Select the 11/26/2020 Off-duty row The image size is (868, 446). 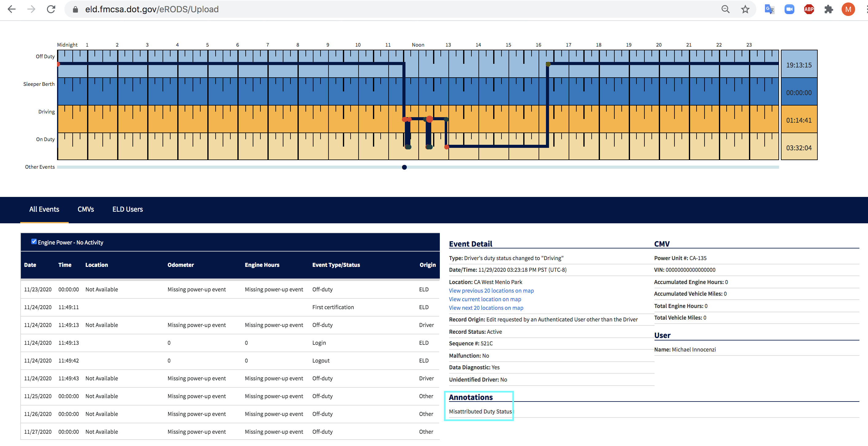(x=230, y=414)
